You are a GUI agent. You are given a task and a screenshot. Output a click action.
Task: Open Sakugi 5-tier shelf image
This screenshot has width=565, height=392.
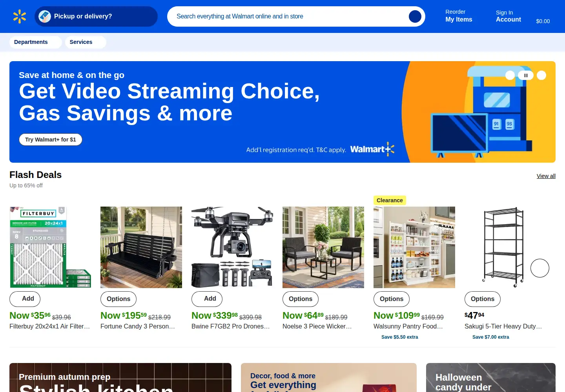[505, 247]
